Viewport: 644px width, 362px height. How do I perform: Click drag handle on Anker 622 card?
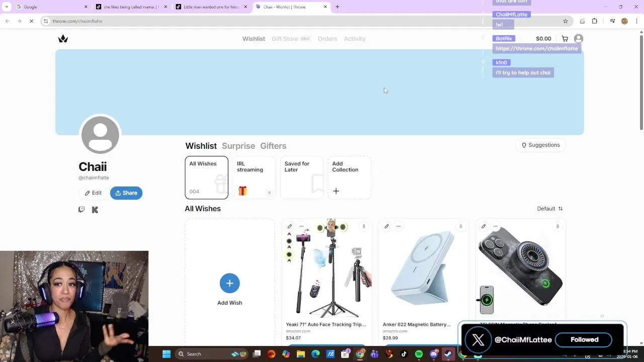[460, 226]
